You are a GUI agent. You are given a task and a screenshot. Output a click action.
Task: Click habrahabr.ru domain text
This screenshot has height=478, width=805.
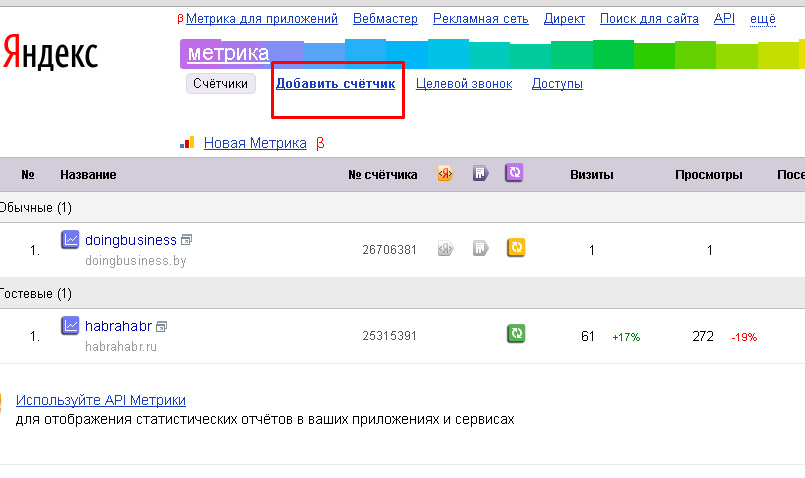coord(121,347)
